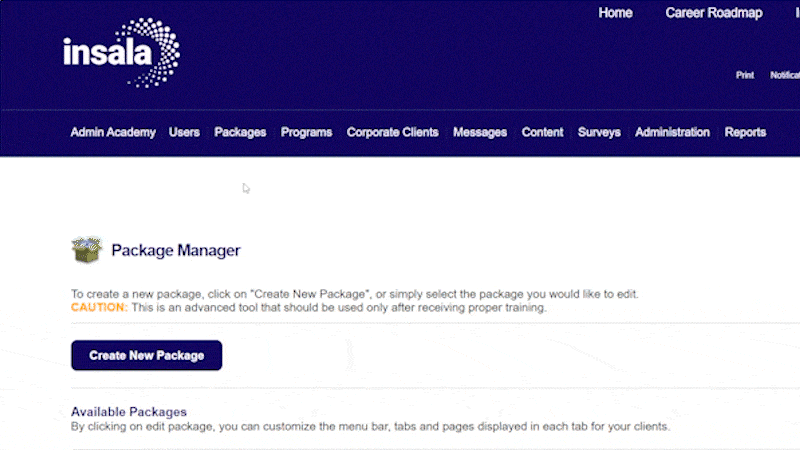This screenshot has height=450, width=800.
Task: Open the Corporate Clients menu
Action: tap(392, 132)
